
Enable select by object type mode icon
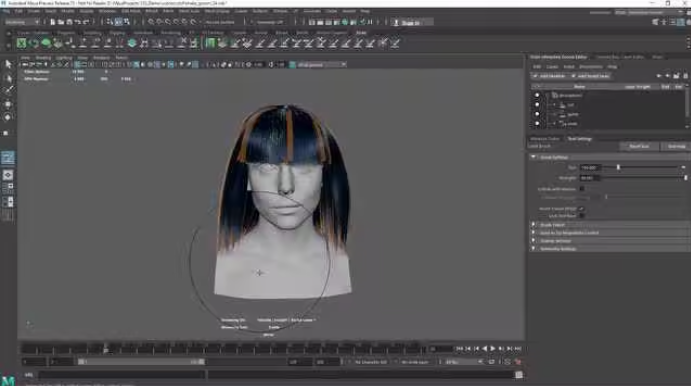118,22
